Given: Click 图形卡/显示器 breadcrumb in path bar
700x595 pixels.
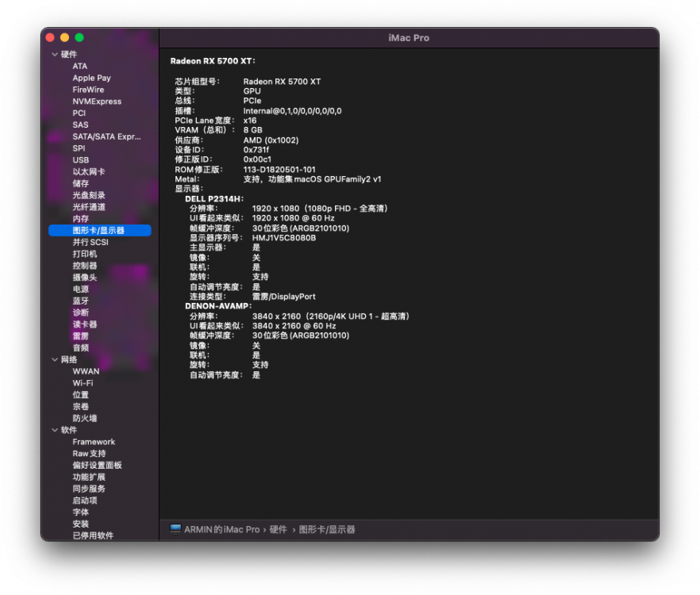Looking at the screenshot, I should (x=327, y=530).
